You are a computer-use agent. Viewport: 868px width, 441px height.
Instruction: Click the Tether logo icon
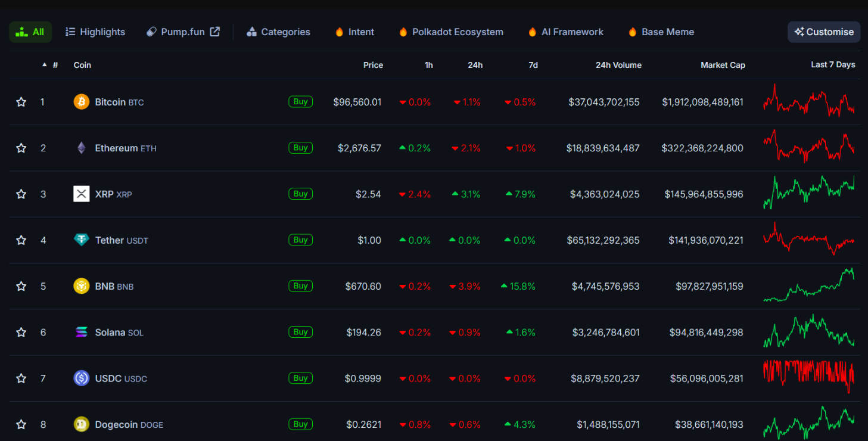(x=81, y=240)
